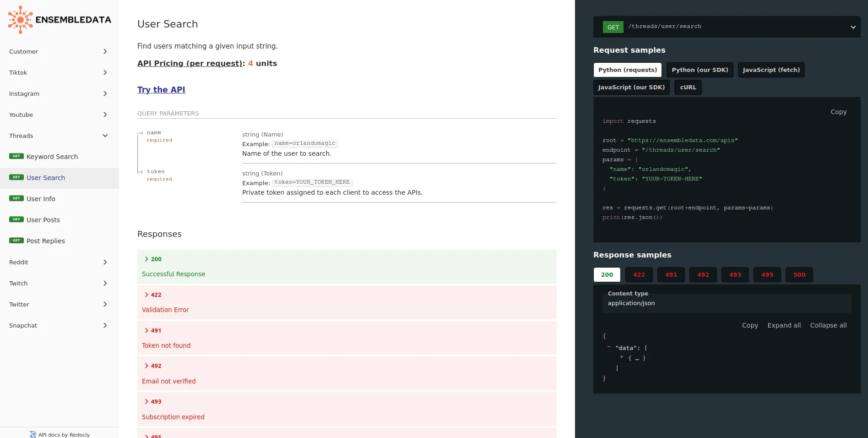Image resolution: width=868 pixels, height=438 pixels.
Task: Click Expand all in response sample
Action: 784,325
